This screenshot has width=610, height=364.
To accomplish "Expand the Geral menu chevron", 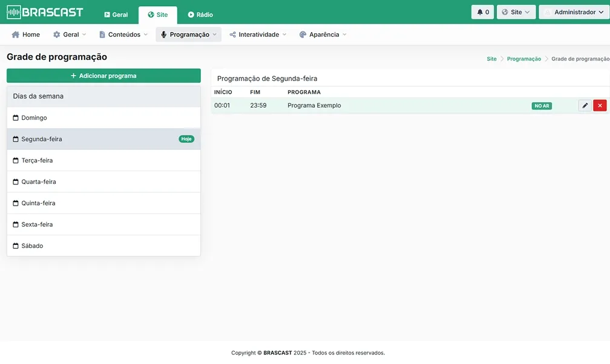I will (84, 34).
